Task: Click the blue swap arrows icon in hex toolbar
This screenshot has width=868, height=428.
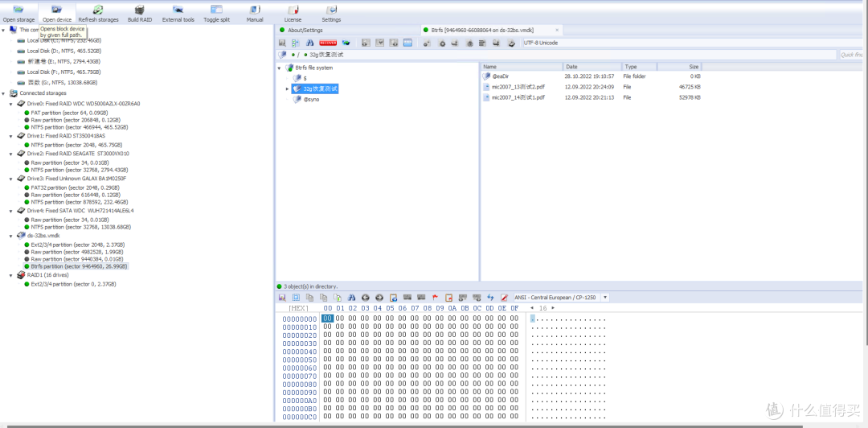Action: pyautogui.click(x=490, y=298)
